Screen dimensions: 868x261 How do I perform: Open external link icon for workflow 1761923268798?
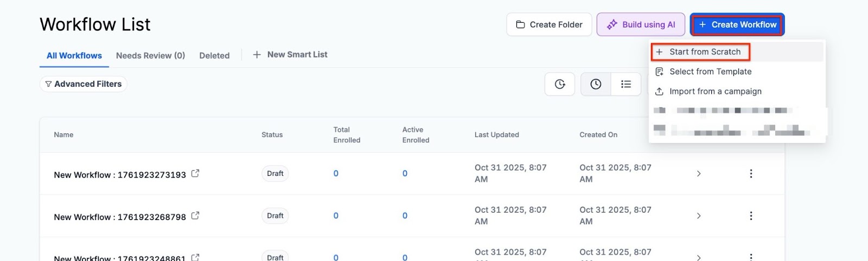coord(195,216)
